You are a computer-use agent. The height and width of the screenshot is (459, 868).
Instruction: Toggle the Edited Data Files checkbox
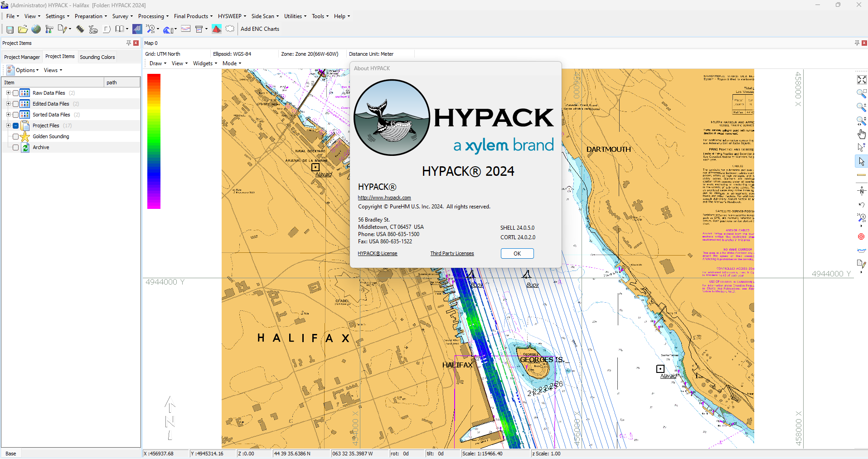[x=16, y=104]
